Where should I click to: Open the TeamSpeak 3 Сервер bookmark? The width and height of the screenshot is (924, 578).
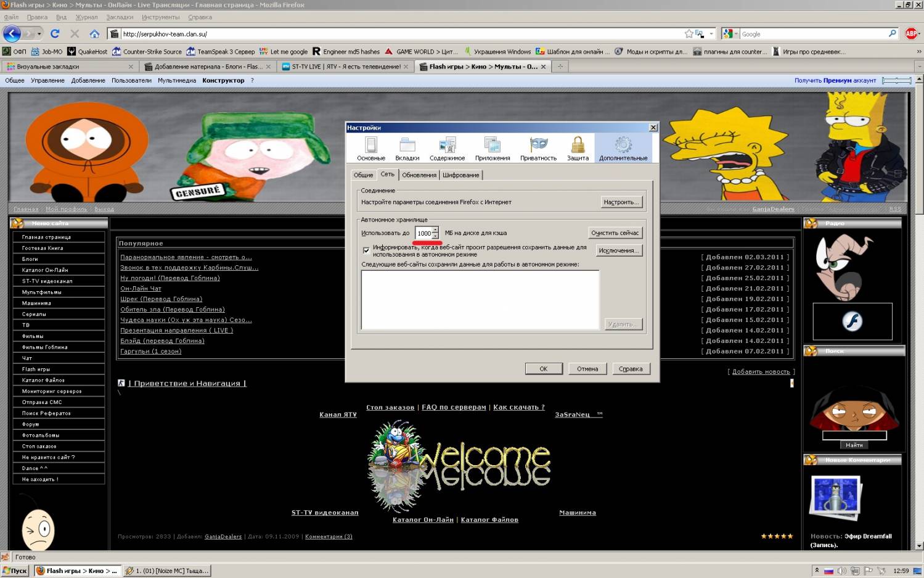coord(221,52)
